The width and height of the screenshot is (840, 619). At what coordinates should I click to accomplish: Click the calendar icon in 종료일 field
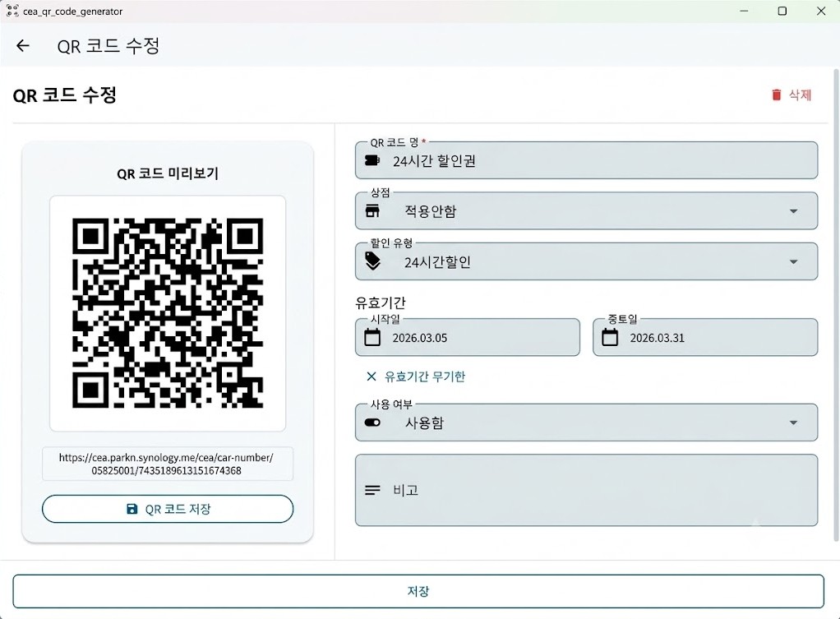(610, 337)
